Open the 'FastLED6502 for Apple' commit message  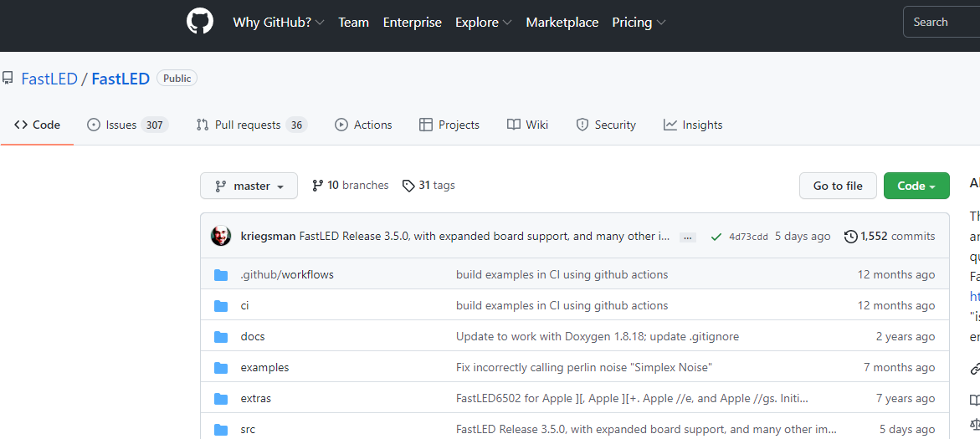point(633,399)
